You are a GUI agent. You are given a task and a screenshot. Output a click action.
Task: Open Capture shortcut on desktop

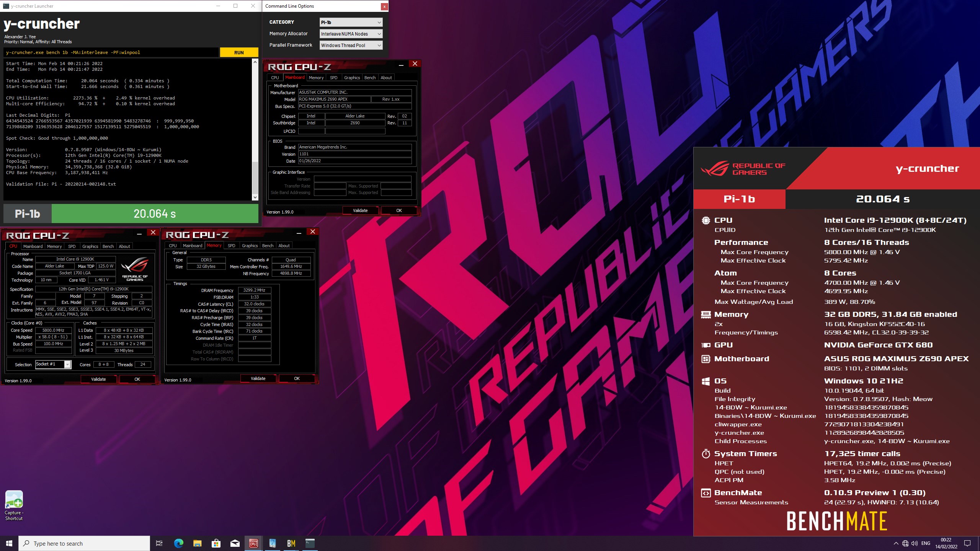click(x=14, y=505)
